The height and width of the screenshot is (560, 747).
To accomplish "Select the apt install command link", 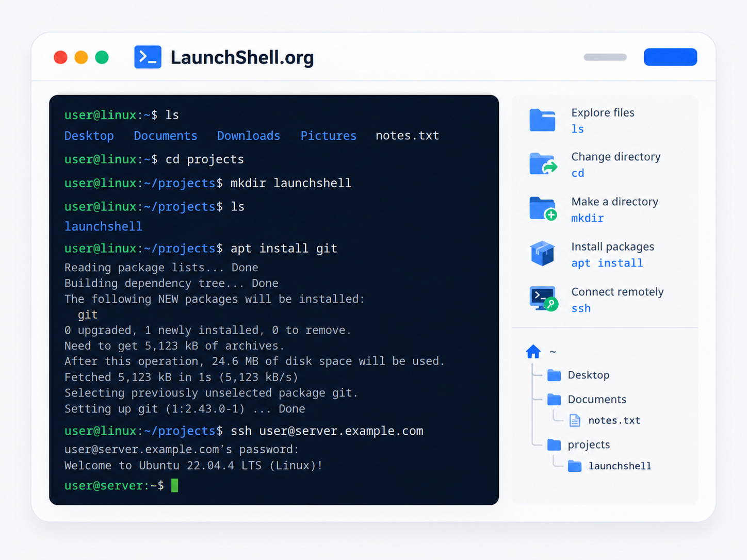I will coord(607,263).
